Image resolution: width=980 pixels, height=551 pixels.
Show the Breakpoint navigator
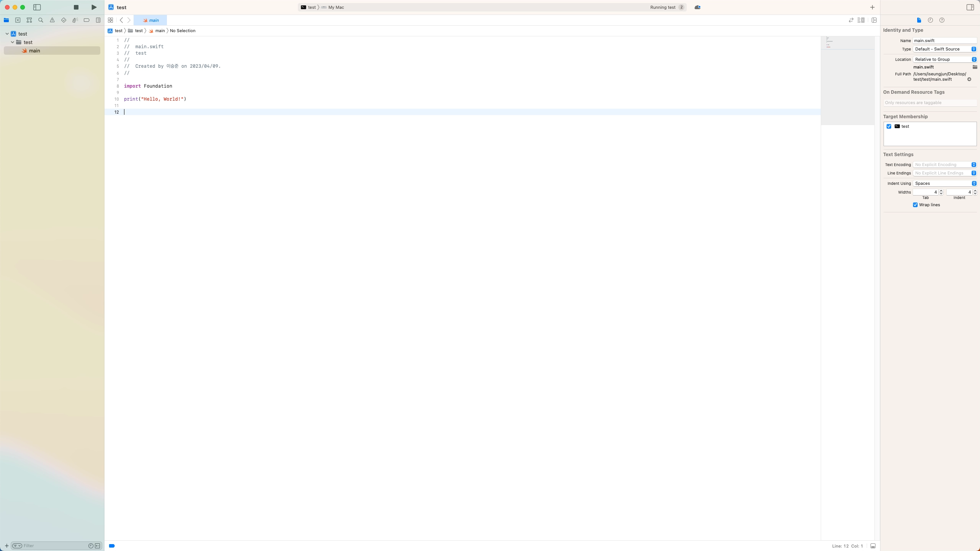pos(87,20)
